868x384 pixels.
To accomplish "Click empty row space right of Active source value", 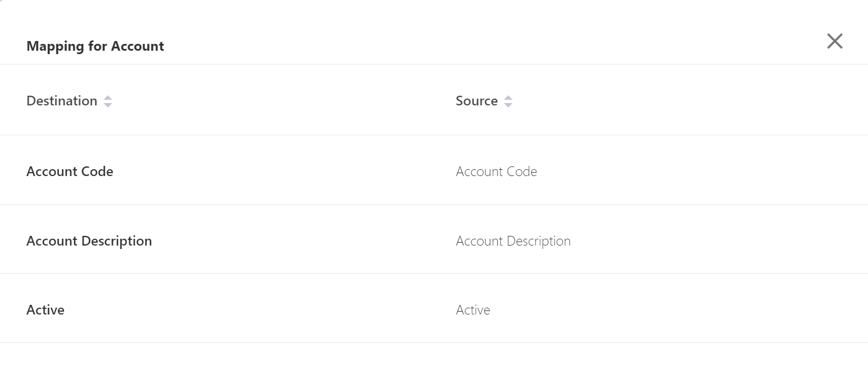I will point(684,310).
